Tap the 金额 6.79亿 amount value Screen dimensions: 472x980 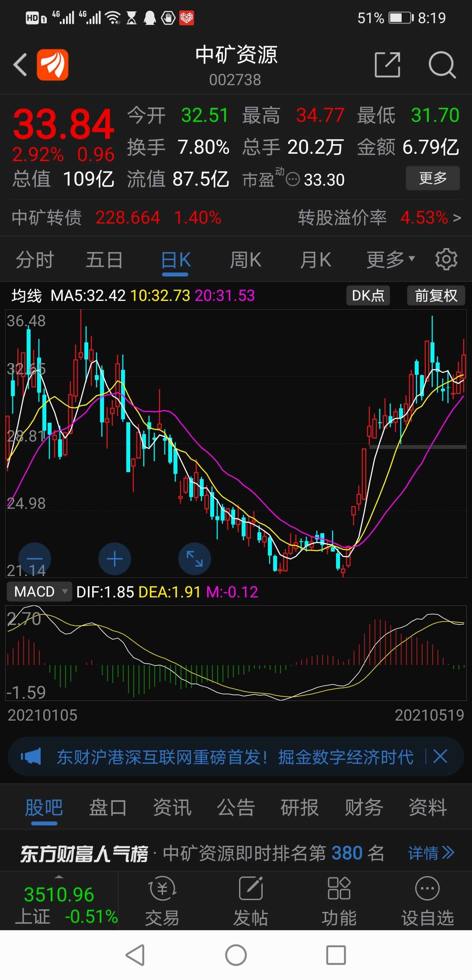(x=408, y=147)
